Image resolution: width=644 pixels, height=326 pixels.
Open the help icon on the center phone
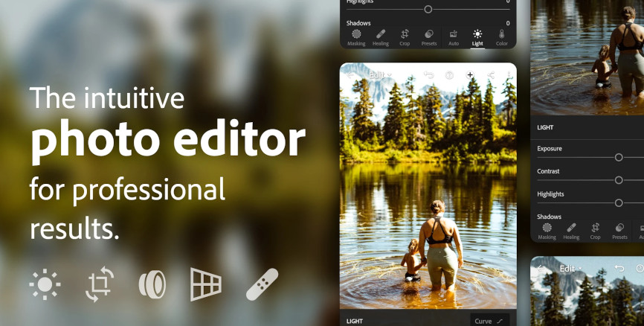click(x=449, y=75)
